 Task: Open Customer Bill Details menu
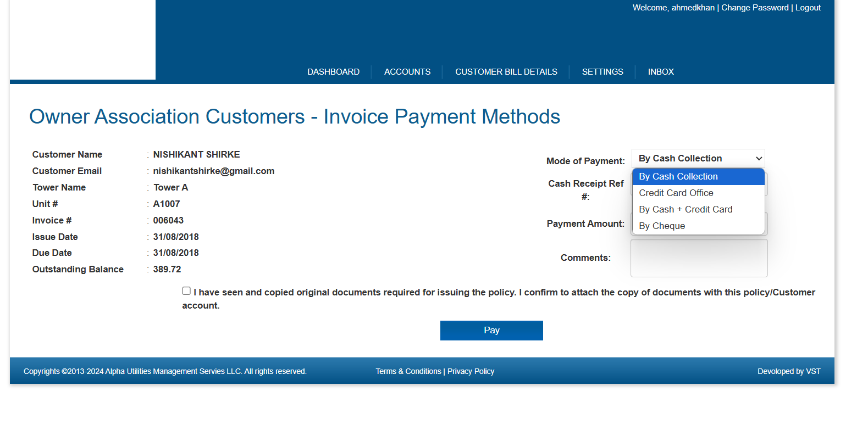[506, 72]
